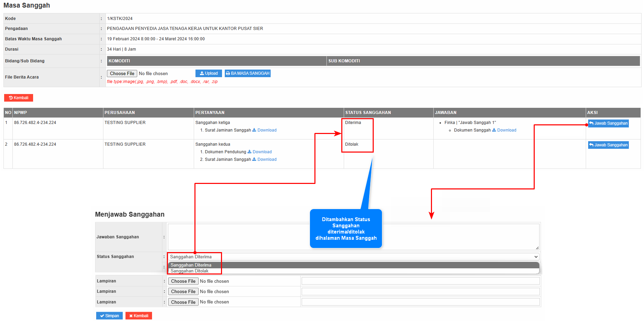Click the third Lampiran description field
The image size is (644, 321).
coord(421,302)
